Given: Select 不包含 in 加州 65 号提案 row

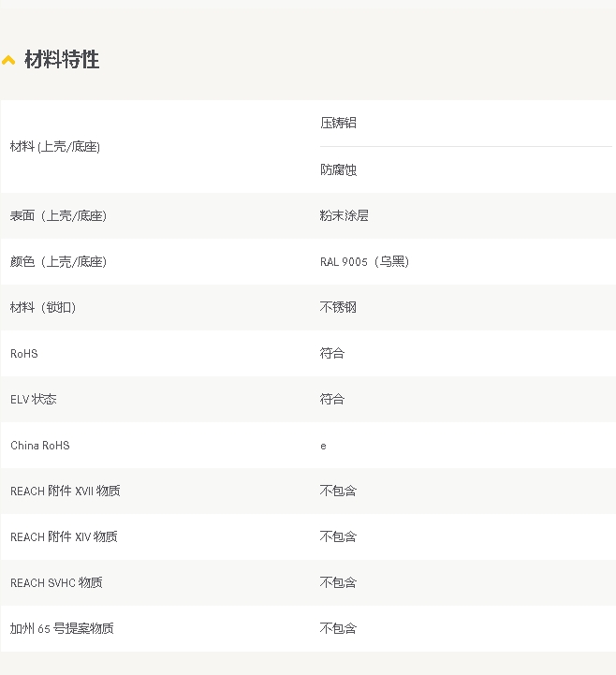Looking at the screenshot, I should pyautogui.click(x=338, y=628).
